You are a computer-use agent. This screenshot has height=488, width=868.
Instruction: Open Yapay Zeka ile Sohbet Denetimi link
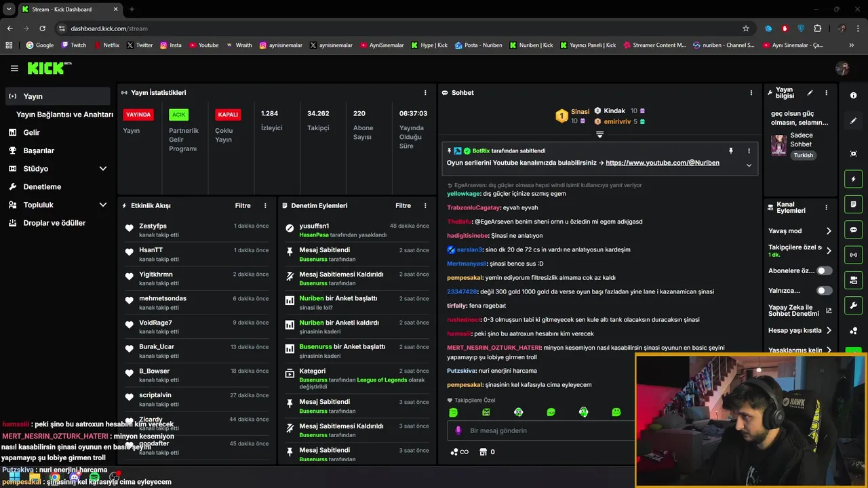799,311
